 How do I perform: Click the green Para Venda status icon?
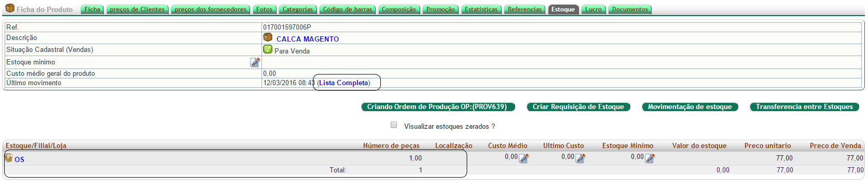coord(268,49)
